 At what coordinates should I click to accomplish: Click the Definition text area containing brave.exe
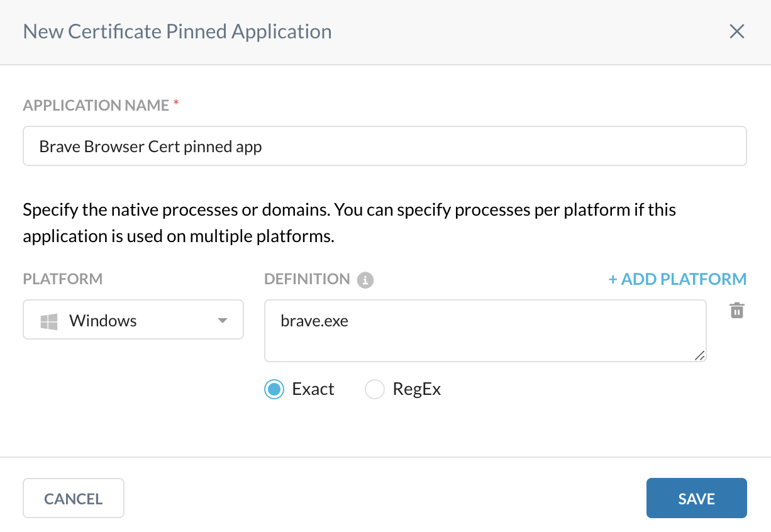point(485,331)
